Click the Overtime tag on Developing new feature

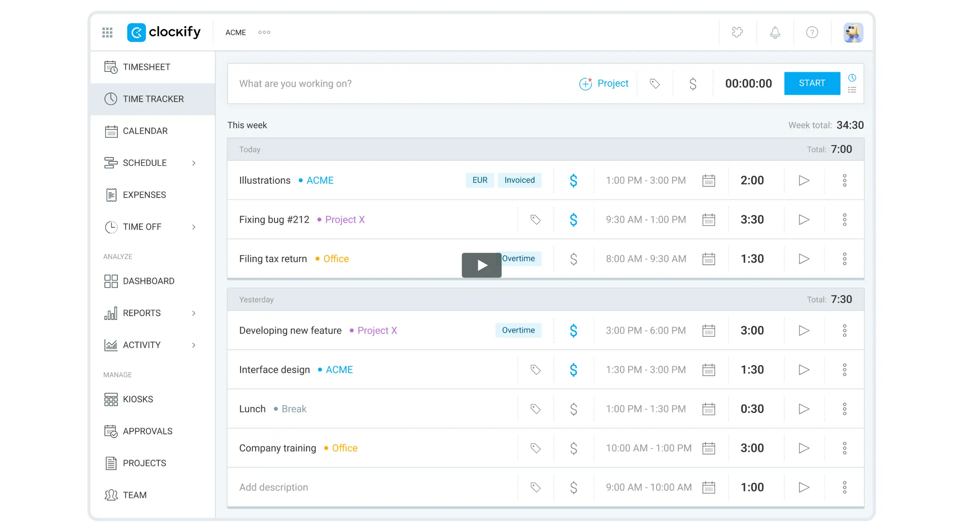click(x=518, y=330)
